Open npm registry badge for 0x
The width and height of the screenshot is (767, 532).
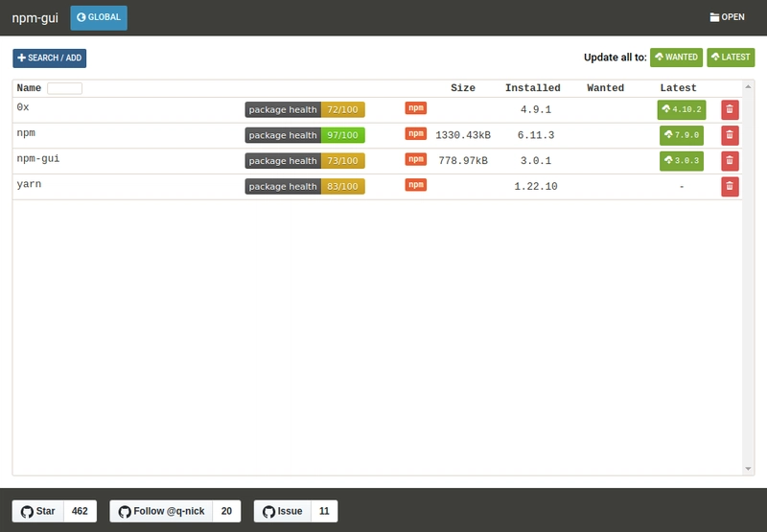point(416,108)
